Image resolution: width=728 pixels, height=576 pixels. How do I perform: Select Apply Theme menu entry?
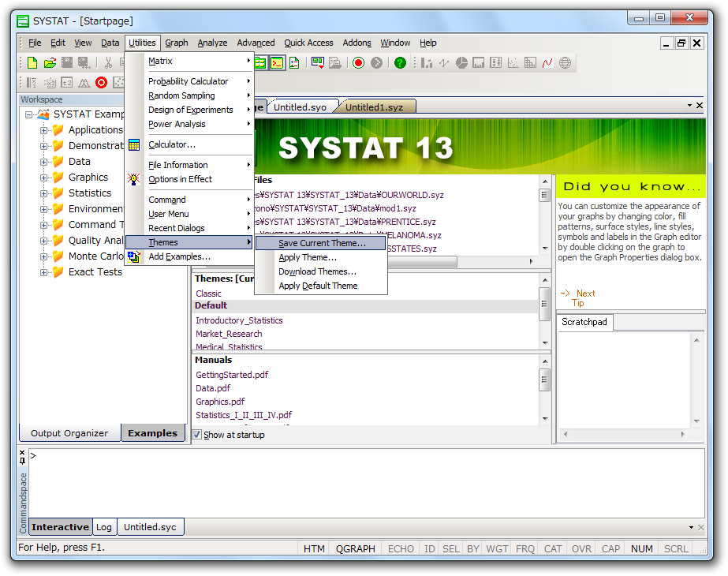coord(321,257)
